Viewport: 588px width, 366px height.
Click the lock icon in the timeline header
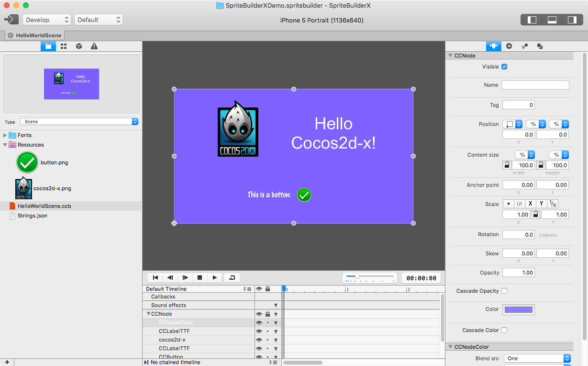click(267, 289)
